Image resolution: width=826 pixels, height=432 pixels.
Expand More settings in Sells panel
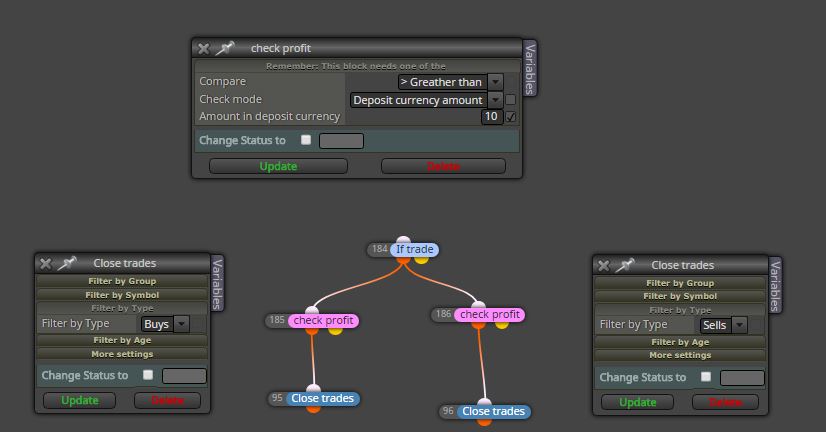680,356
